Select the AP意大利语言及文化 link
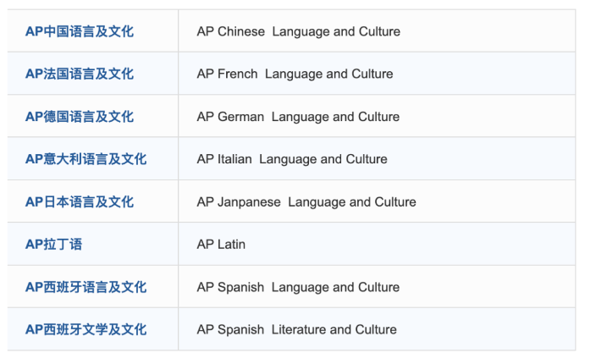Screen dimensions: 596x364 [x=86, y=159]
